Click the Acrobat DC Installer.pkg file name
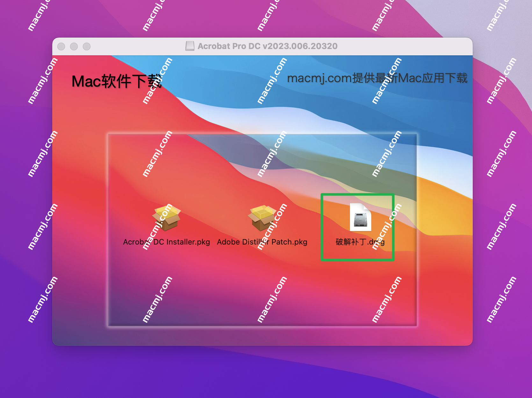532x398 pixels. coord(167,242)
